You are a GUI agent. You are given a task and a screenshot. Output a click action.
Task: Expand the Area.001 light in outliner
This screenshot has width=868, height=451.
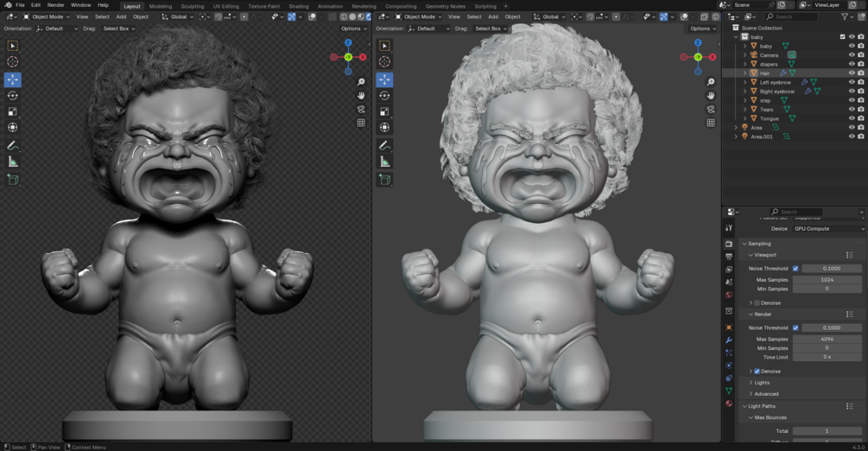736,137
